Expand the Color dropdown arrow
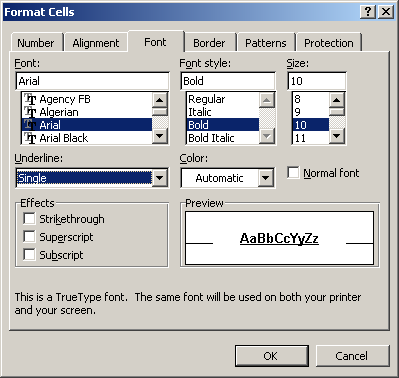 (266, 178)
